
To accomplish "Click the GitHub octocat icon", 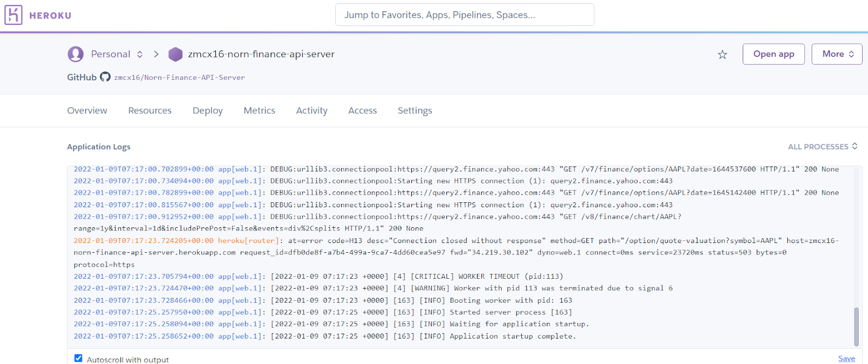I will [105, 77].
